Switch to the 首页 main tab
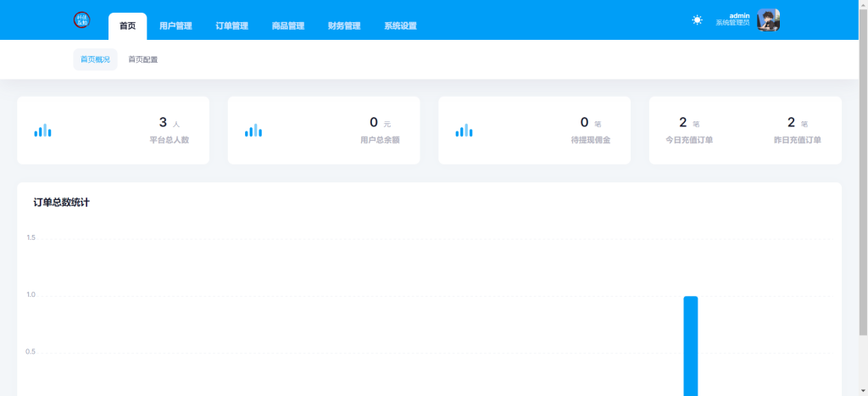Viewport: 868px width, 396px height. (x=127, y=26)
